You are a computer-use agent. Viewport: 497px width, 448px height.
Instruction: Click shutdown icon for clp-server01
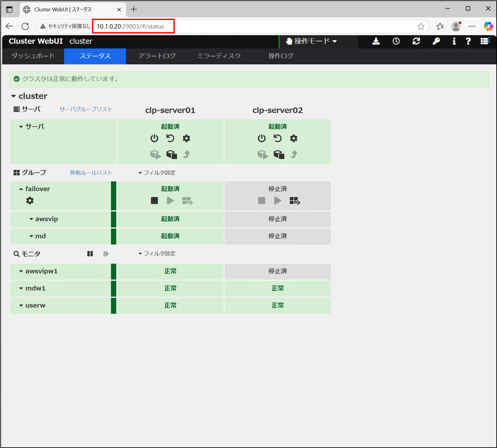point(154,138)
